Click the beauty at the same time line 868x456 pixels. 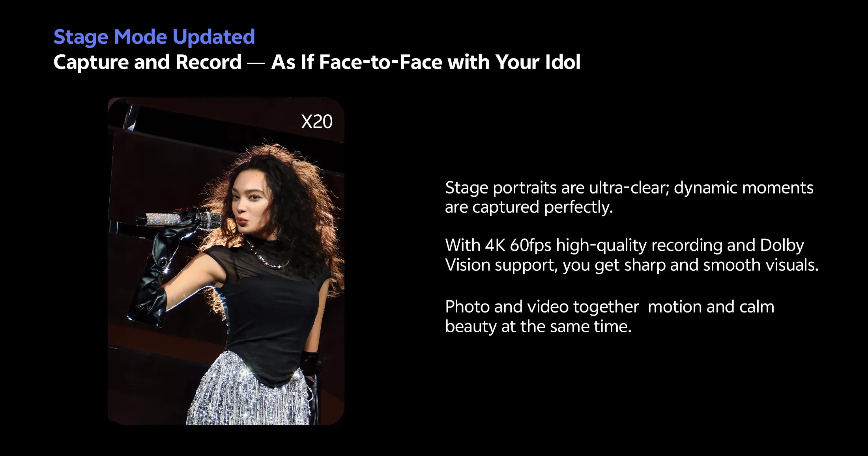(x=538, y=326)
